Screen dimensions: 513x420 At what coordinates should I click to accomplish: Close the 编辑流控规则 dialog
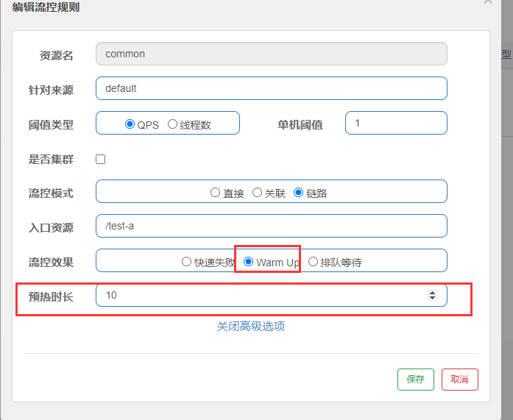point(488,1)
